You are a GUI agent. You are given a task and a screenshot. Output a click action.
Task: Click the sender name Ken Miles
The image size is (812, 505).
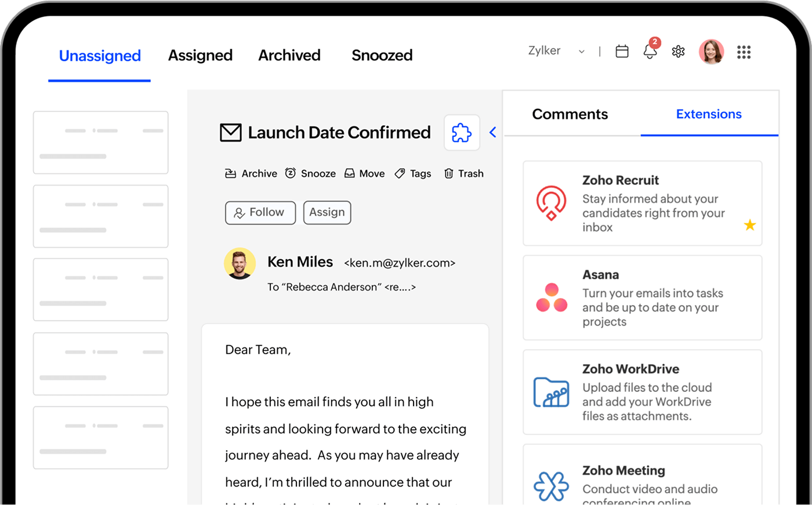click(x=300, y=262)
